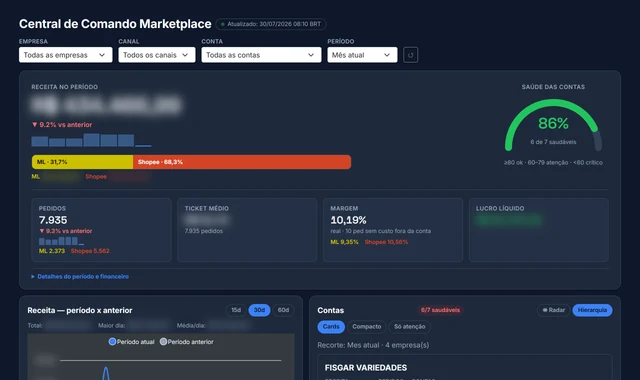Click '9.2% vs anterior' revenue change

click(x=62, y=125)
